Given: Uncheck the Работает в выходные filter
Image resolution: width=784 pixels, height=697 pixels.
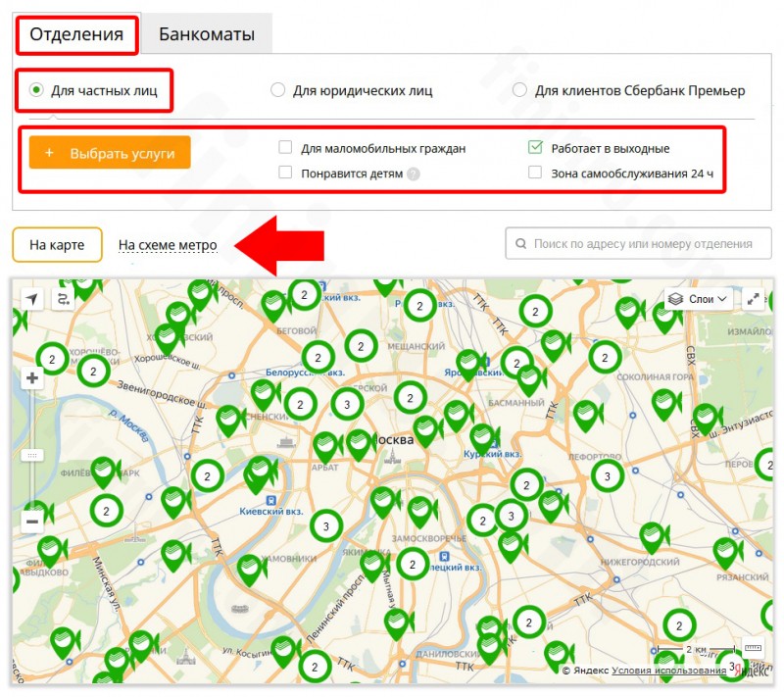Looking at the screenshot, I should (535, 147).
